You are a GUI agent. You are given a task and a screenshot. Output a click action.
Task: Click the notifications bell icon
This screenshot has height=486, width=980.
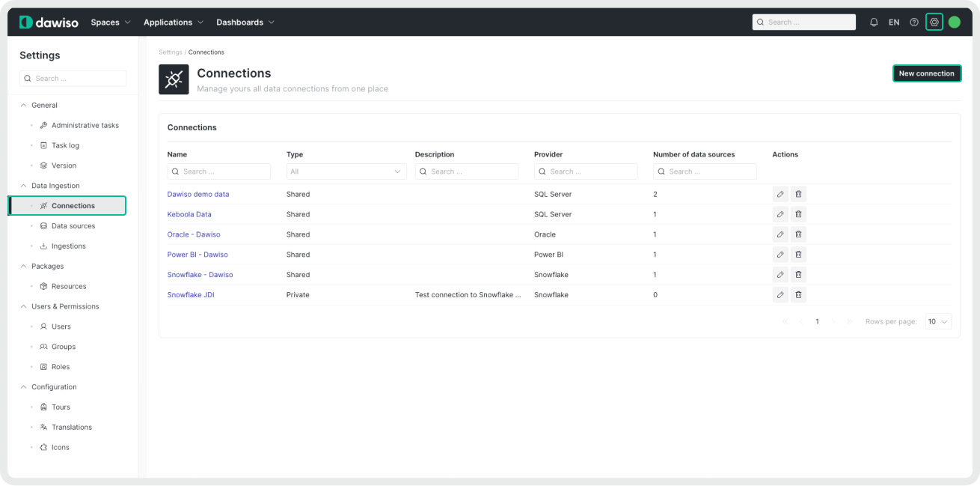pos(874,22)
